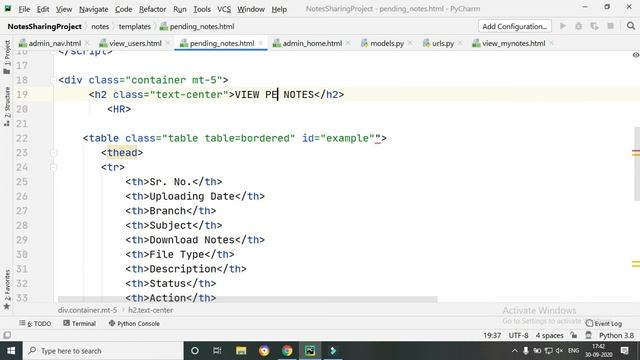Collapse the div fold marker at line 18
Image resolution: width=640 pixels, height=360 pixels.
tap(53, 80)
